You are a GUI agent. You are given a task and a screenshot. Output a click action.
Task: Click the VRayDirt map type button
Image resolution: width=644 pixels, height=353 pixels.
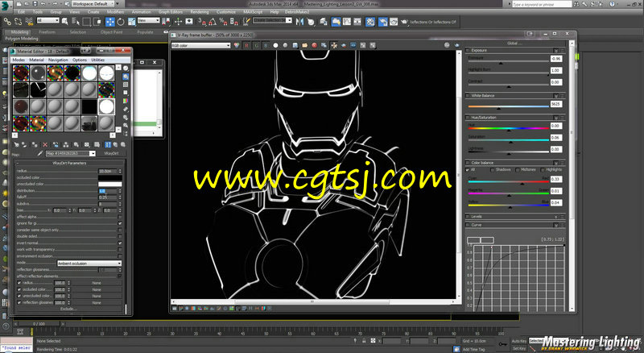(111, 153)
